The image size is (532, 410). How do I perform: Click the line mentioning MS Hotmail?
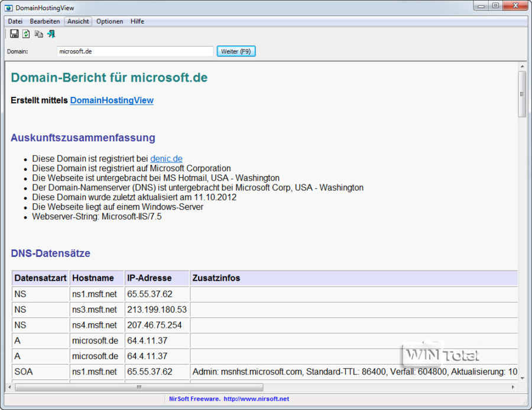[x=155, y=178]
